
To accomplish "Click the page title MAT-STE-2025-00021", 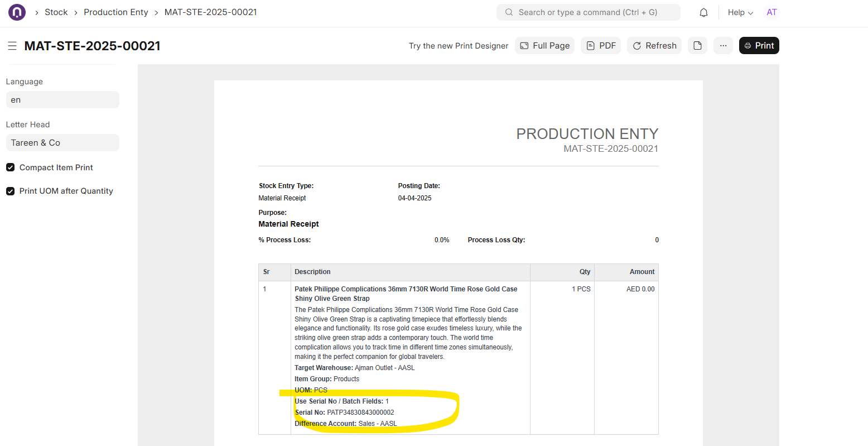I will click(93, 46).
